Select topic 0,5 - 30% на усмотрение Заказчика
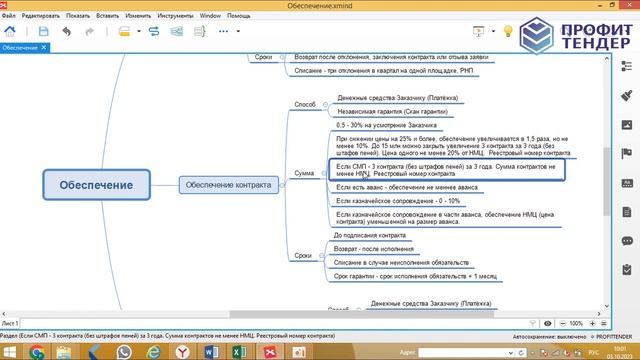 [x=386, y=125]
